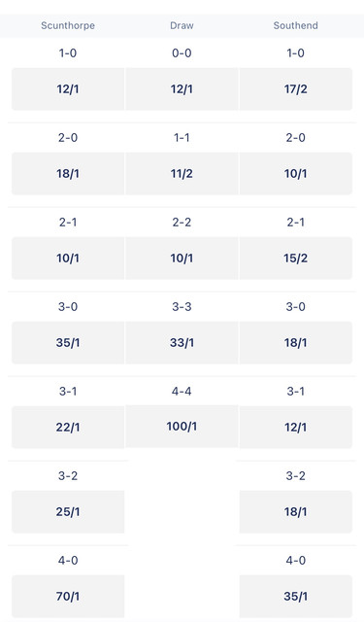Pick the 4-4 draw at 100/1
The height and width of the screenshot is (622, 364).
coord(182,426)
